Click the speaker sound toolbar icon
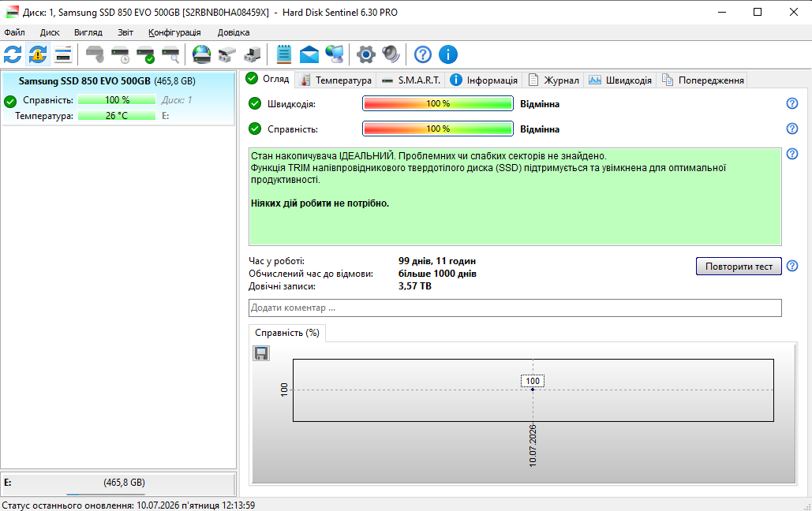The width and height of the screenshot is (812, 511). [x=391, y=54]
